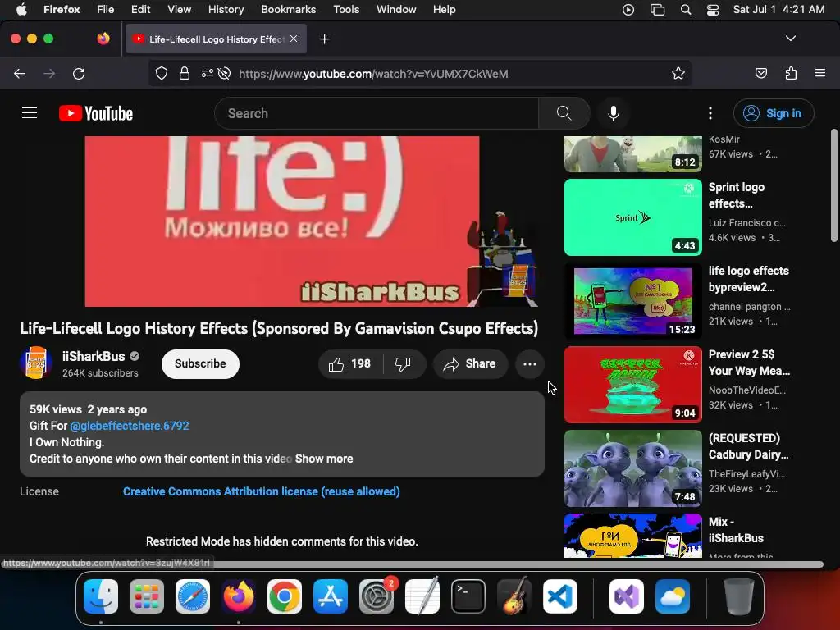Viewport: 840px width, 630px height.
Task: Bookmark this page with the star
Action: point(678,73)
